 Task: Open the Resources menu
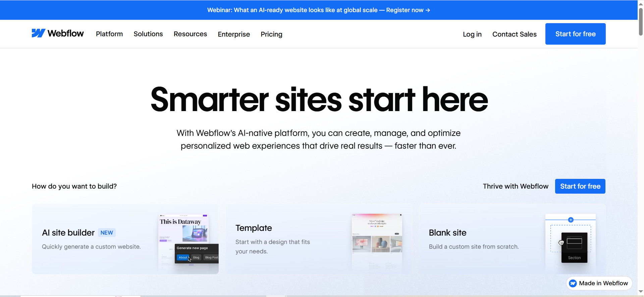pos(190,34)
